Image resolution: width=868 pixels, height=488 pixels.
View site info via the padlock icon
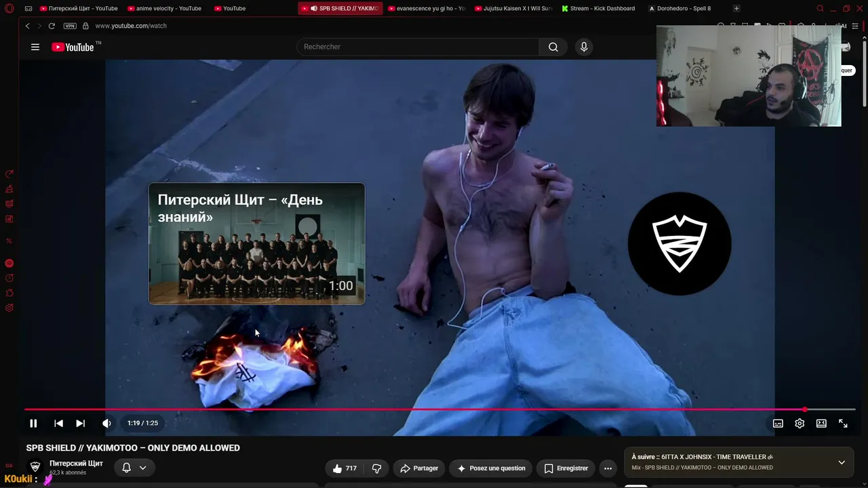pos(85,26)
